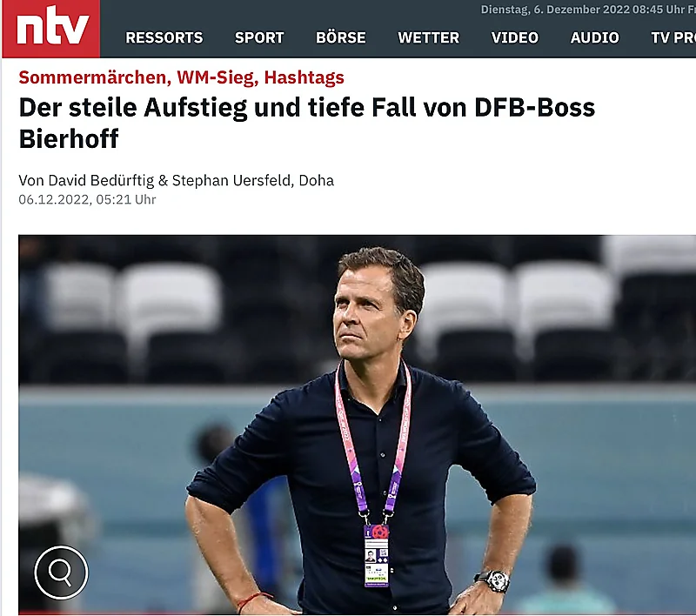The width and height of the screenshot is (696, 616).
Task: Open the BÖRSE section
Action: click(x=341, y=37)
